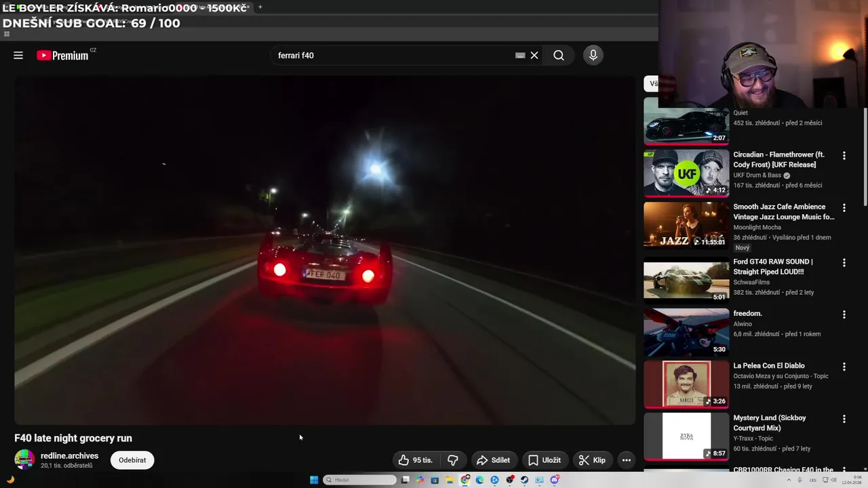Click the SchwaaFilms channel name
This screenshot has height=488, width=868.
point(751,283)
